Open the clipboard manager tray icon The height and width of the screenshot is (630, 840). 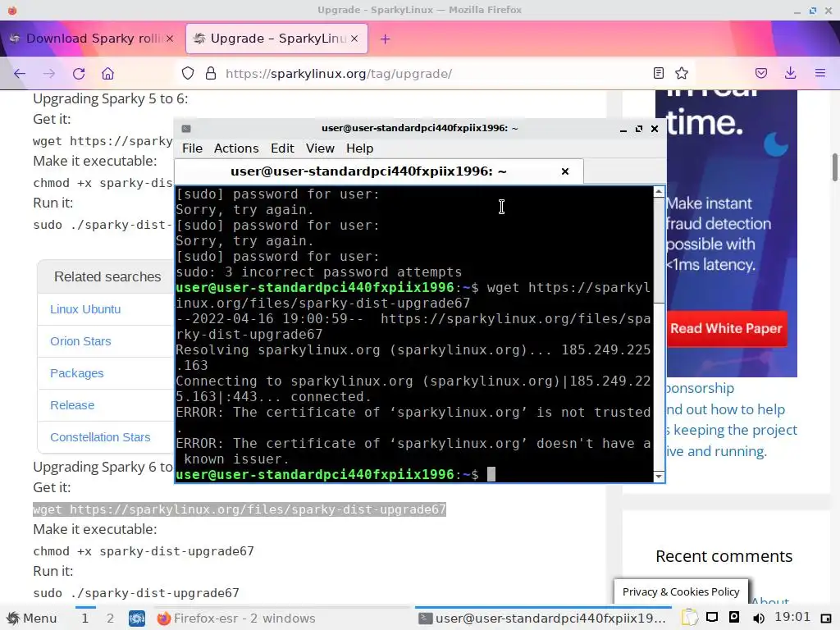[x=689, y=619]
